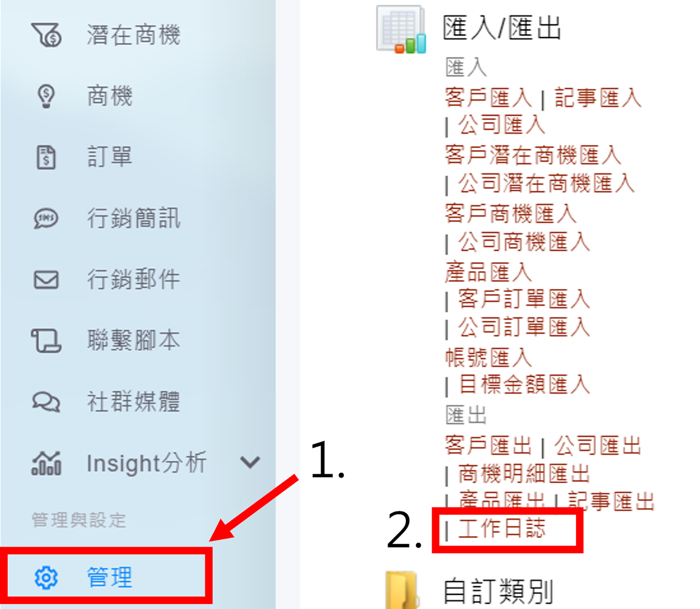
Task: Open the 客戶匯入 link
Action: (x=488, y=97)
